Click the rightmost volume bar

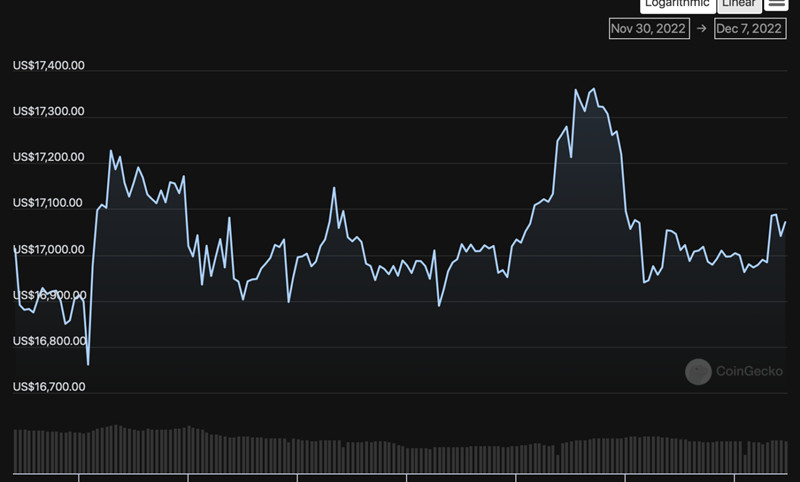[785, 457]
